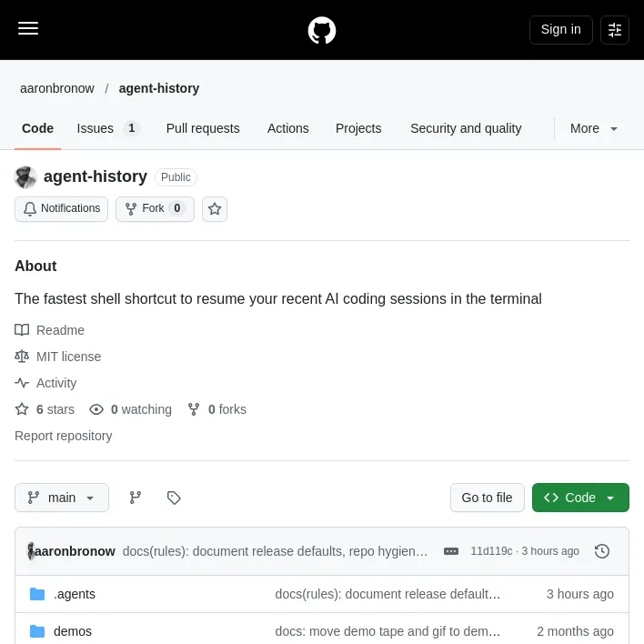Click the Readme book icon
644x644 pixels.
coord(22,330)
